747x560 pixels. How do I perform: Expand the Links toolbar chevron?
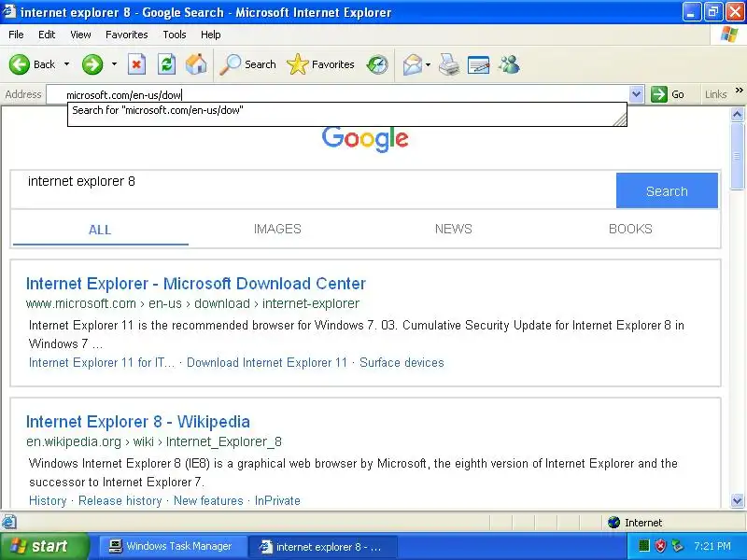tap(739, 90)
